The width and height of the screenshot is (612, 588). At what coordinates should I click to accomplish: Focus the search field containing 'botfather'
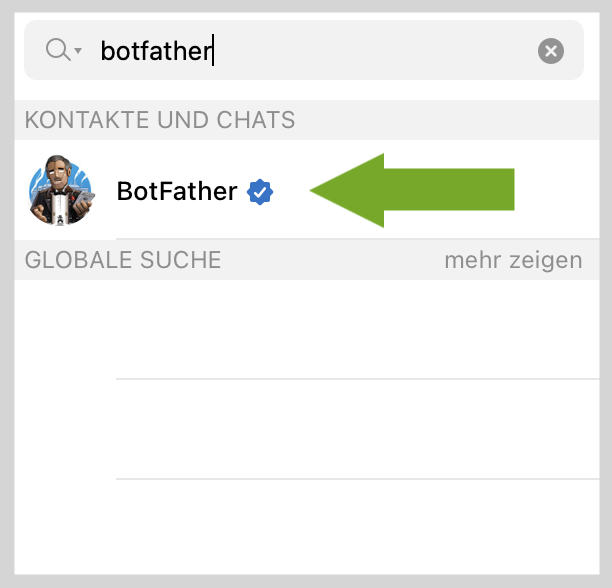pyautogui.click(x=300, y=51)
